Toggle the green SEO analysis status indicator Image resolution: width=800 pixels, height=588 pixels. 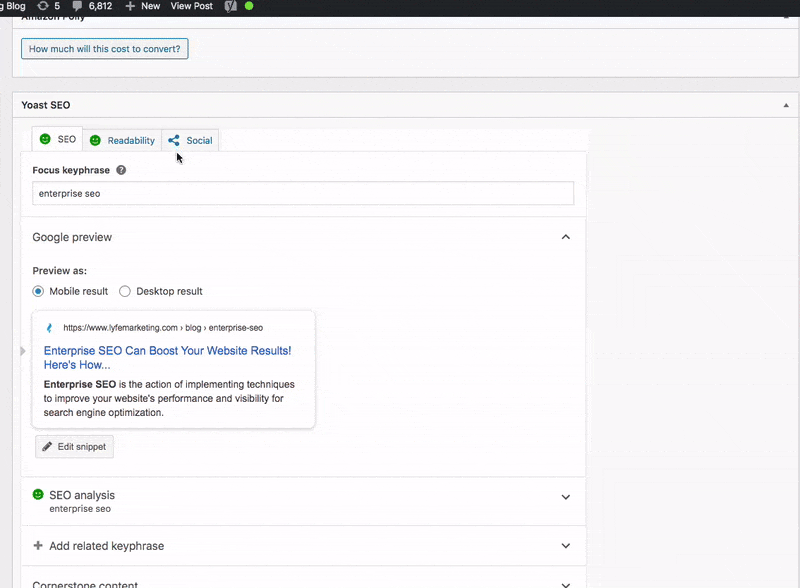tap(37, 494)
